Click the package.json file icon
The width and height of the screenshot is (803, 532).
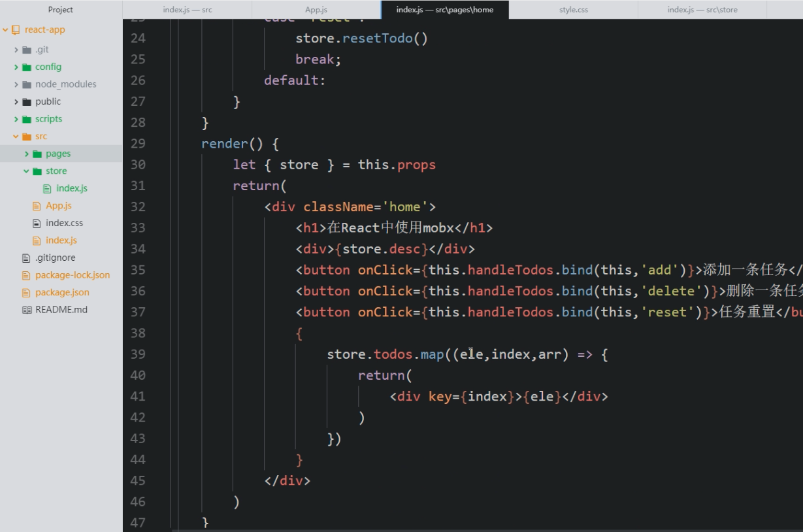[26, 292]
